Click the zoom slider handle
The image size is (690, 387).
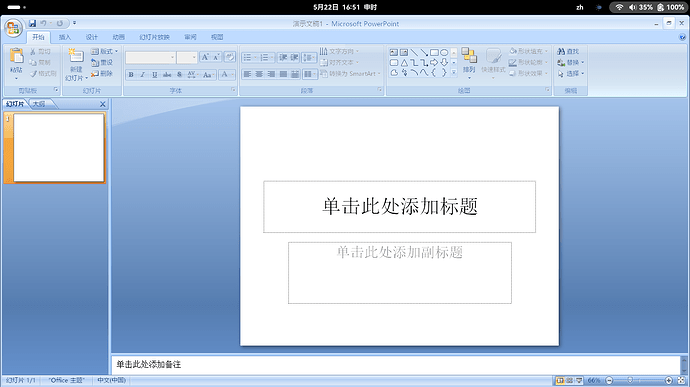[630, 380]
